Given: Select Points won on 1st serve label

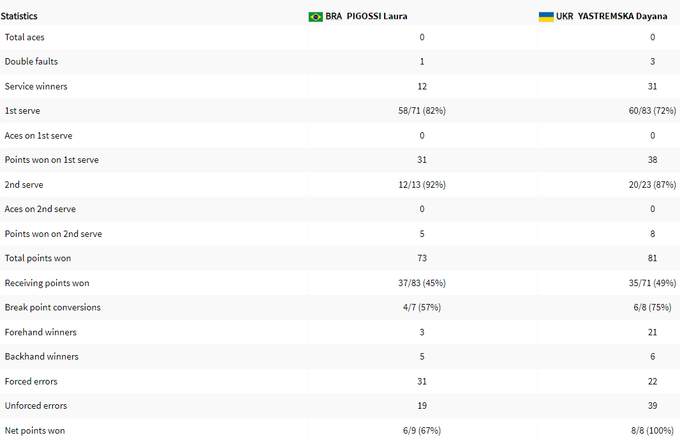Looking at the screenshot, I should click(52, 160).
